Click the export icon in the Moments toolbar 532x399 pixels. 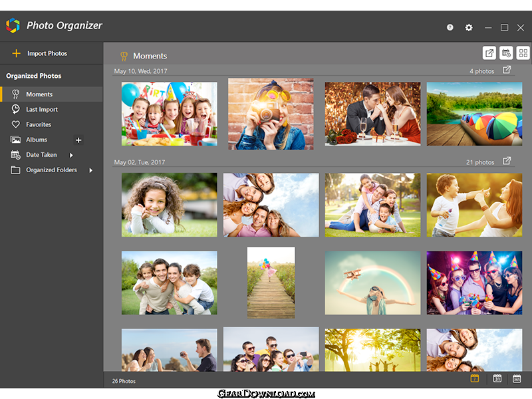click(489, 53)
